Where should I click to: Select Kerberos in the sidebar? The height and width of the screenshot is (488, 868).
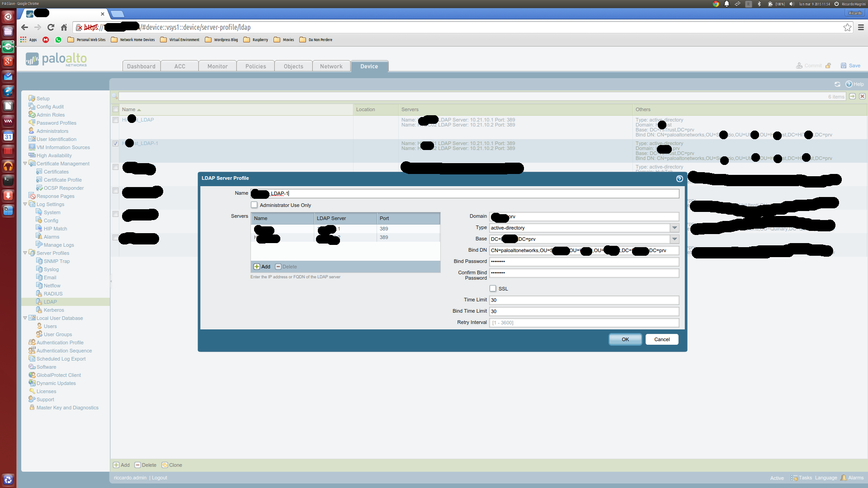(x=54, y=310)
